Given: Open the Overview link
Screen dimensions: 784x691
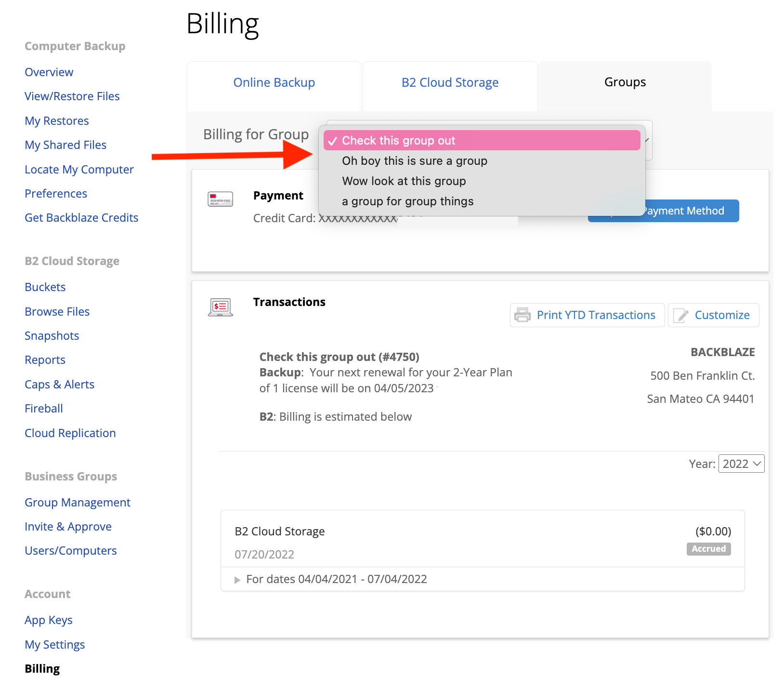Looking at the screenshot, I should click(x=49, y=72).
